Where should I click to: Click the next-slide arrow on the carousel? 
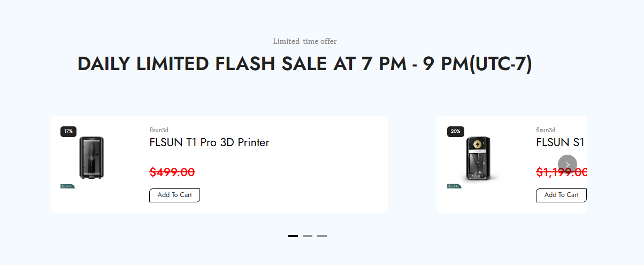pos(567,164)
